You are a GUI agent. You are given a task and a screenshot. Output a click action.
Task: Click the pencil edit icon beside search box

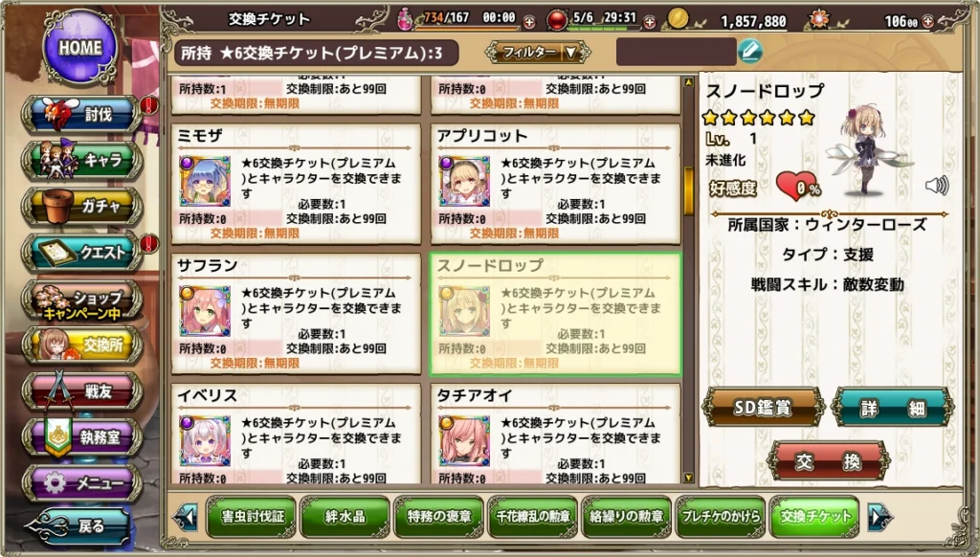750,52
